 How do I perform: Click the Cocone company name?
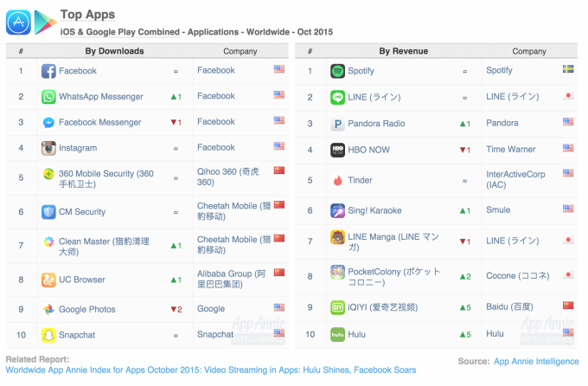(517, 276)
